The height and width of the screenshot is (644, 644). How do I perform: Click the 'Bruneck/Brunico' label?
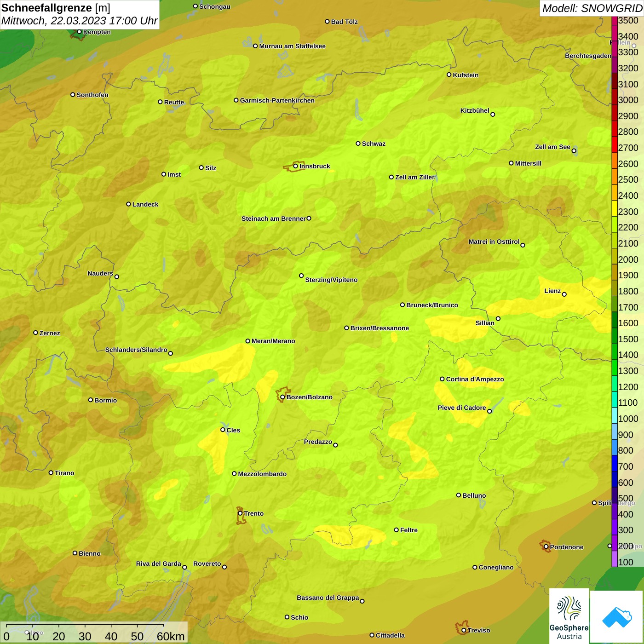tap(432, 305)
